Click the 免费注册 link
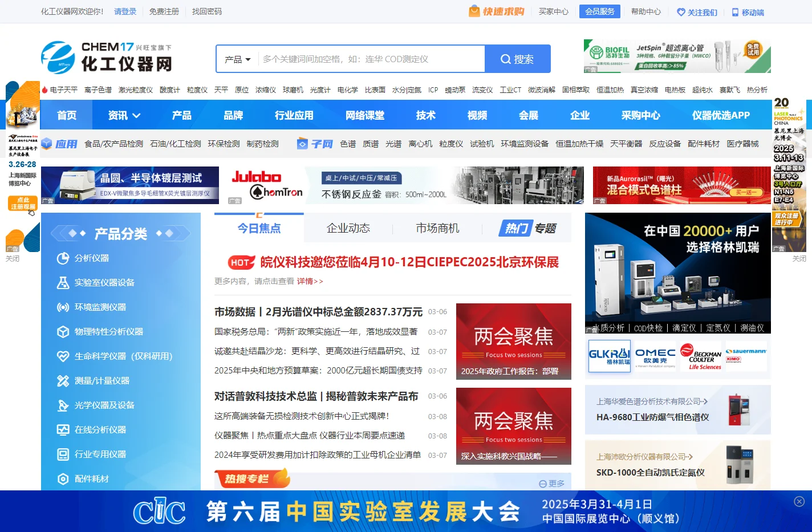 click(x=164, y=11)
